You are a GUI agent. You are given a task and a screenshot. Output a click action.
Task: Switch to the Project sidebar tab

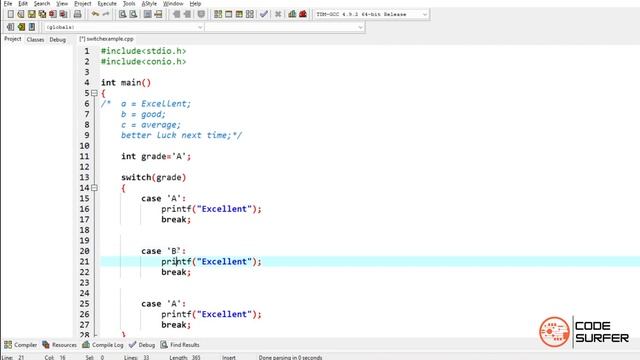[x=13, y=39]
